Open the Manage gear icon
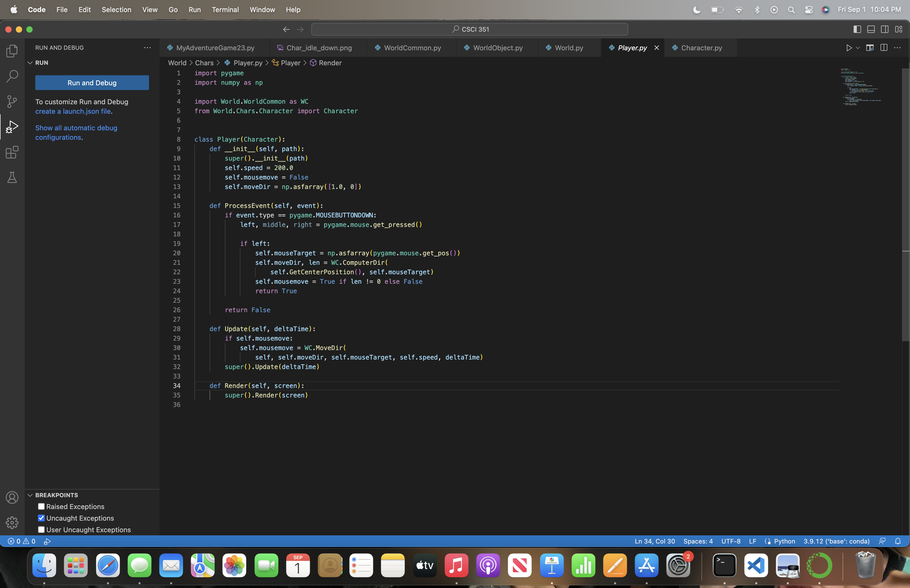910x588 pixels. (12, 522)
